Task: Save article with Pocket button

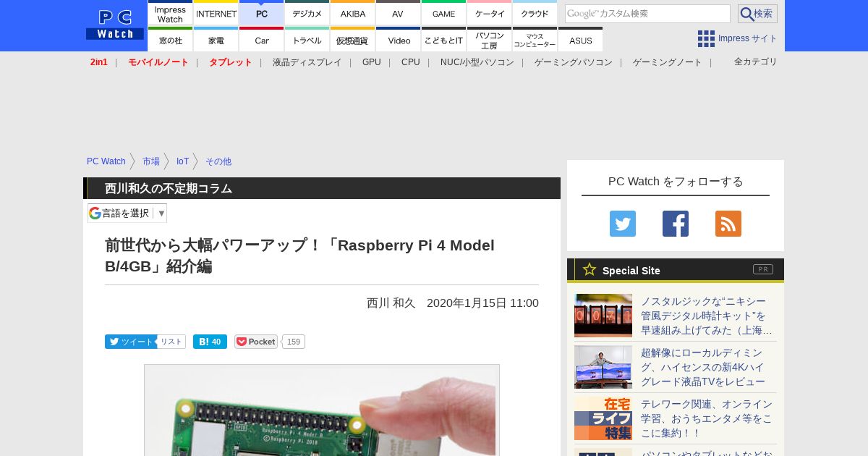Action: pos(256,342)
